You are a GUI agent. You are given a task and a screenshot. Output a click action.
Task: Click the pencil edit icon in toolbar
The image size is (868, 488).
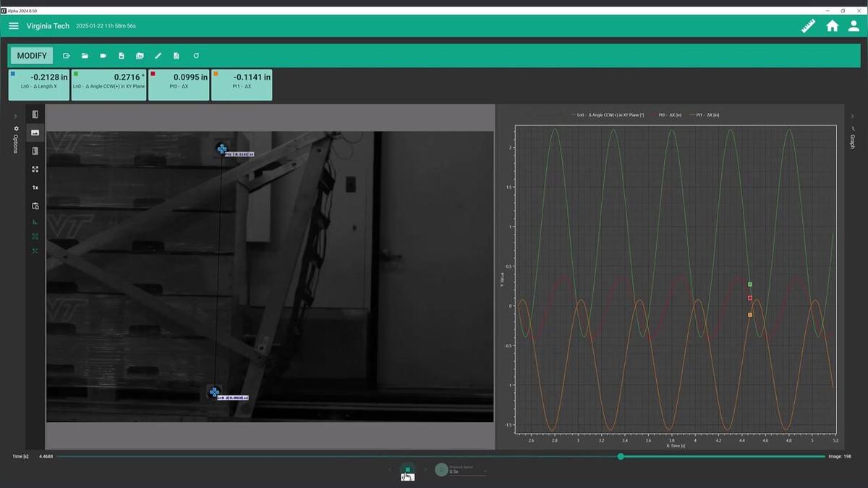(158, 56)
